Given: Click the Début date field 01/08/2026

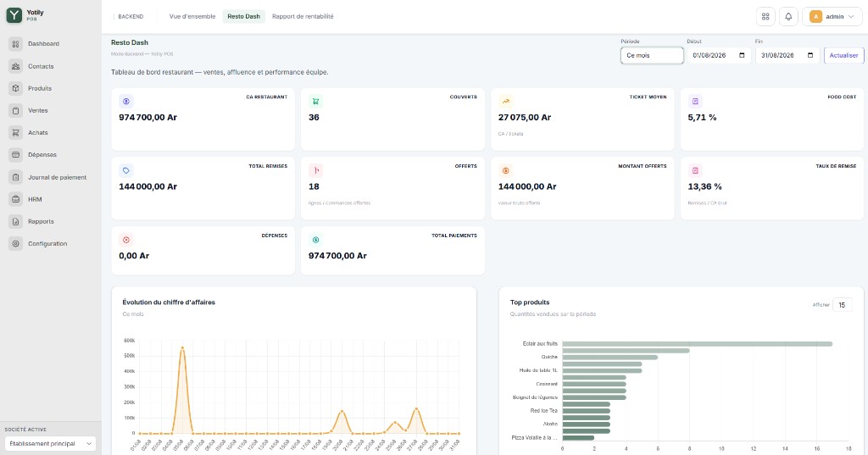Looking at the screenshot, I should tap(719, 55).
